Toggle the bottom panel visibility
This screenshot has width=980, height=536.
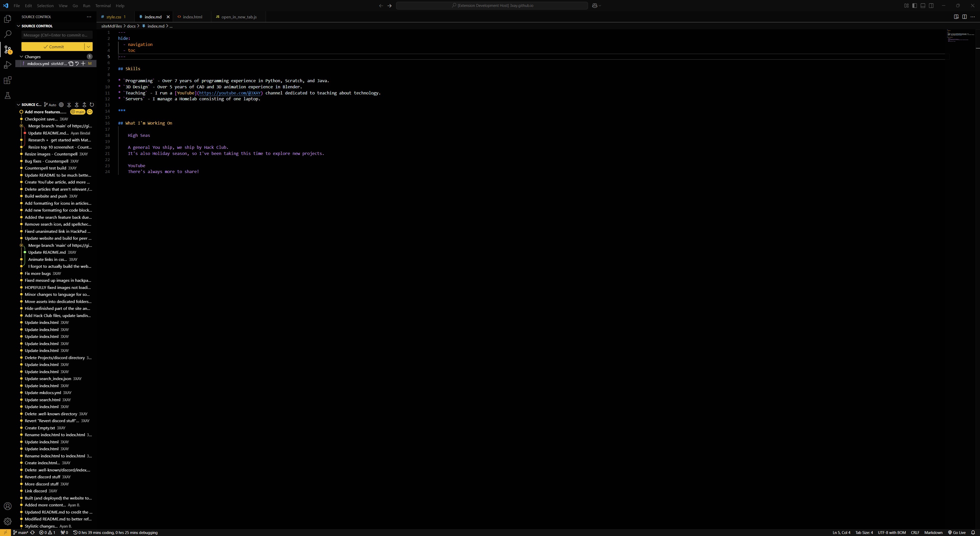coord(923,6)
